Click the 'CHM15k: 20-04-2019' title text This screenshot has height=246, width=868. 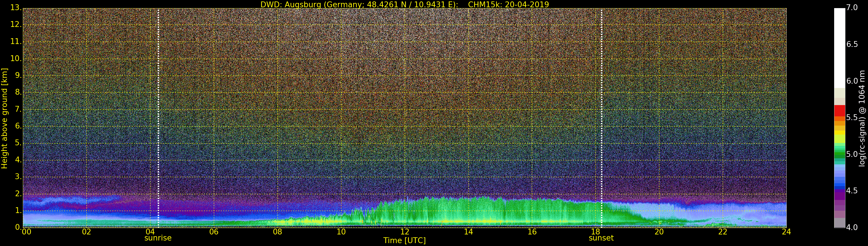[x=508, y=4]
